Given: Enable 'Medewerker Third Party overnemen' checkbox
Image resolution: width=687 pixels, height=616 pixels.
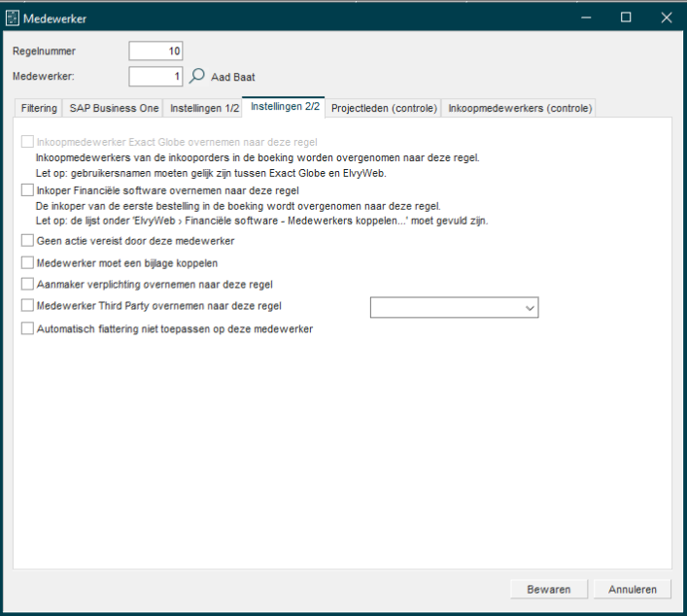Looking at the screenshot, I should [x=27, y=306].
